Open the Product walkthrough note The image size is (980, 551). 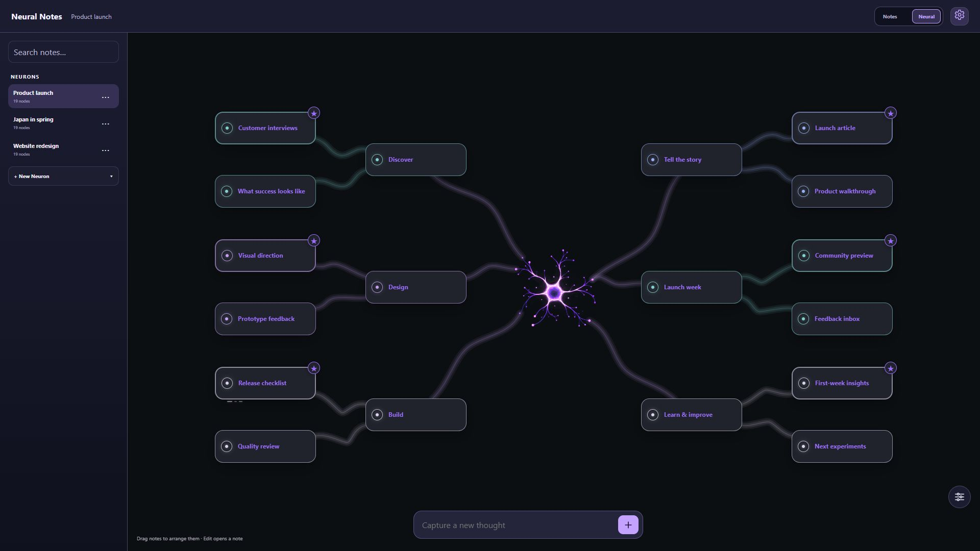point(842,191)
